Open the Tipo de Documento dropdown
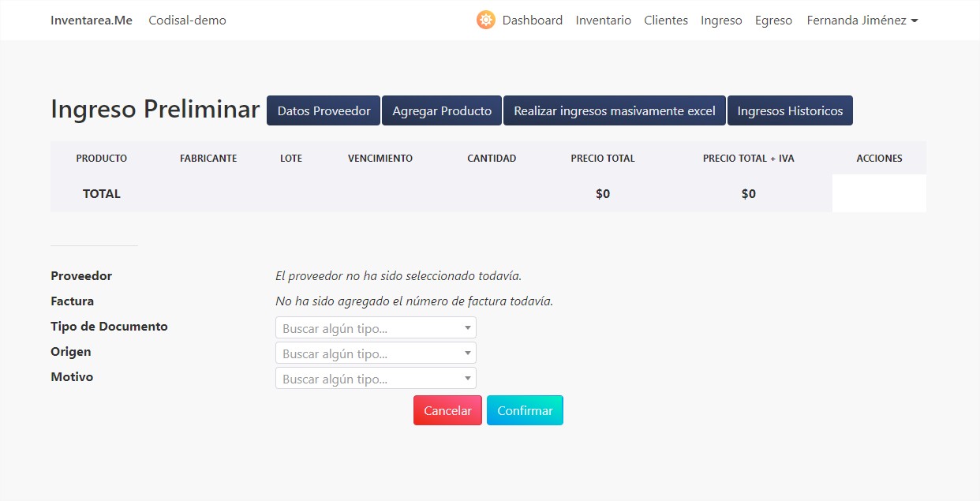The width and height of the screenshot is (980, 501). pyautogui.click(x=376, y=327)
